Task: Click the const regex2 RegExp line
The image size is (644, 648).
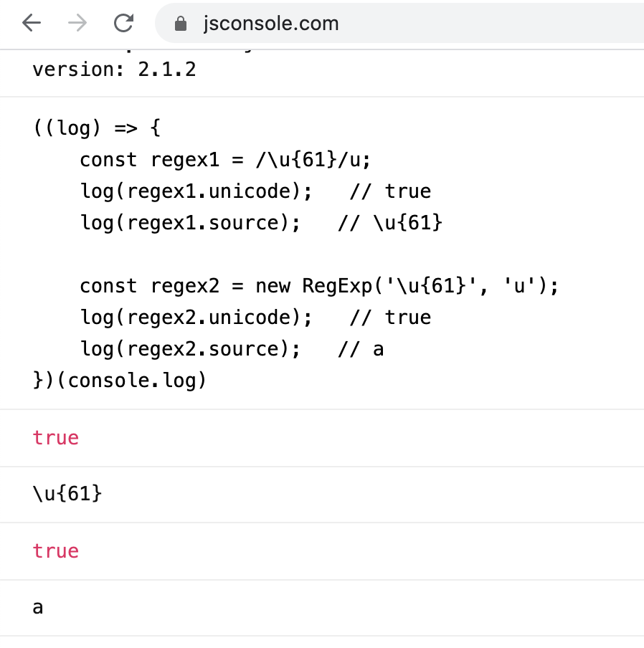Action: [318, 286]
